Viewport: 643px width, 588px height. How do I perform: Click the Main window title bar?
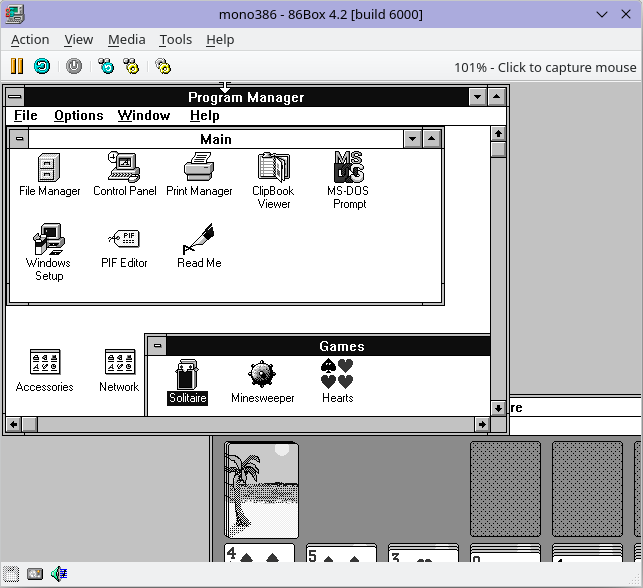[216, 139]
